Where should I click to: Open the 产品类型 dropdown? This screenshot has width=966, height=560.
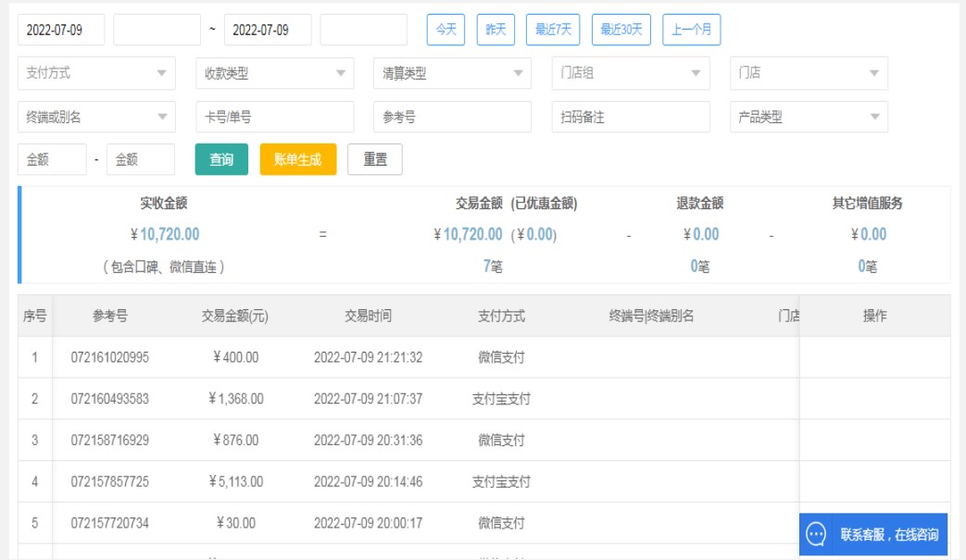[x=808, y=118]
